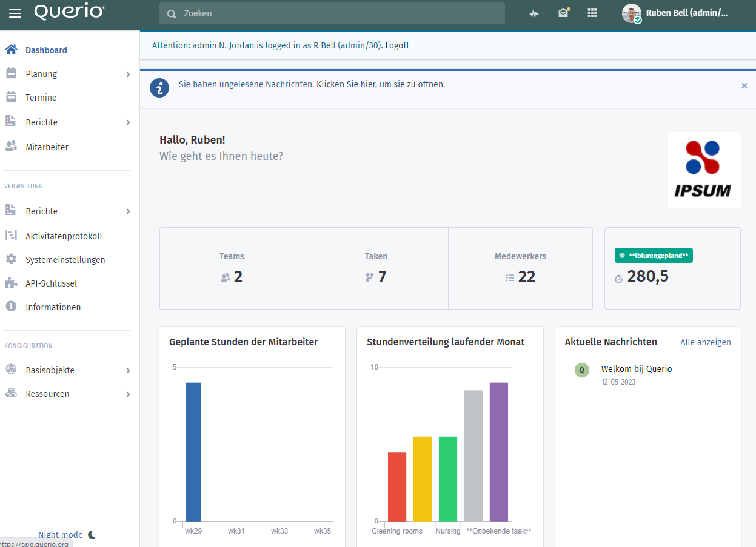Click the Medewerkers list icon
This screenshot has height=547, width=756.
point(510,278)
